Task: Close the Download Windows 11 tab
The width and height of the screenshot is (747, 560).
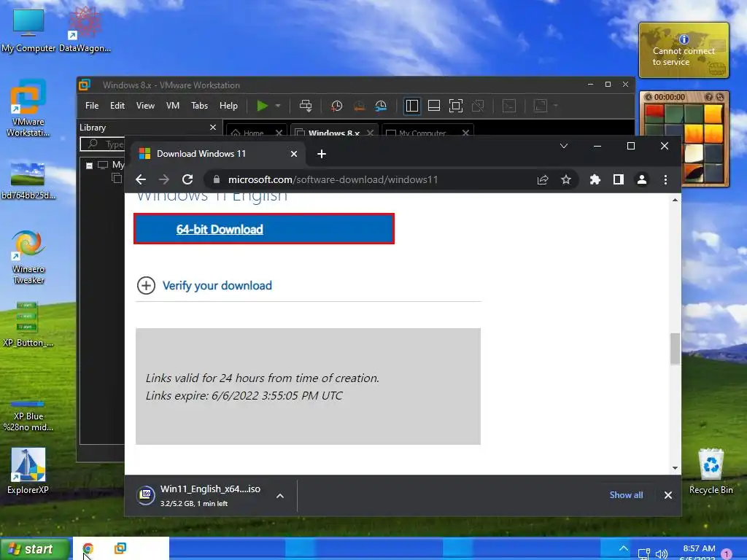Action: (294, 154)
